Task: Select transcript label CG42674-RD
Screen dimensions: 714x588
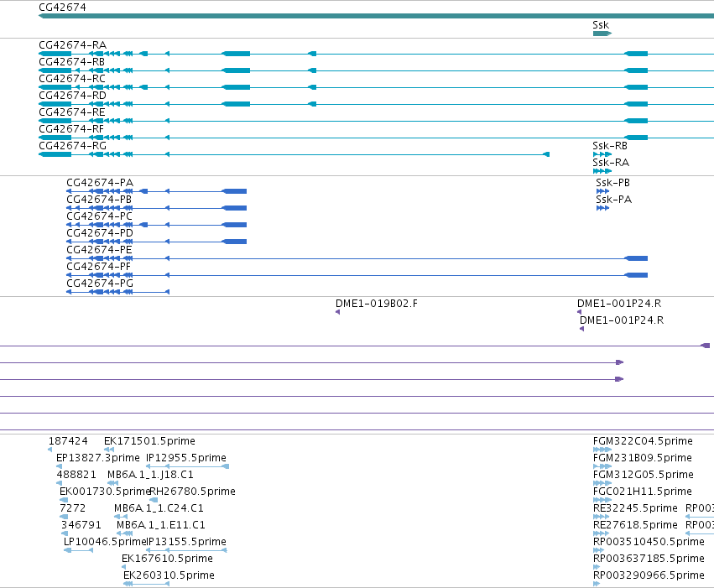Action: coord(72,96)
